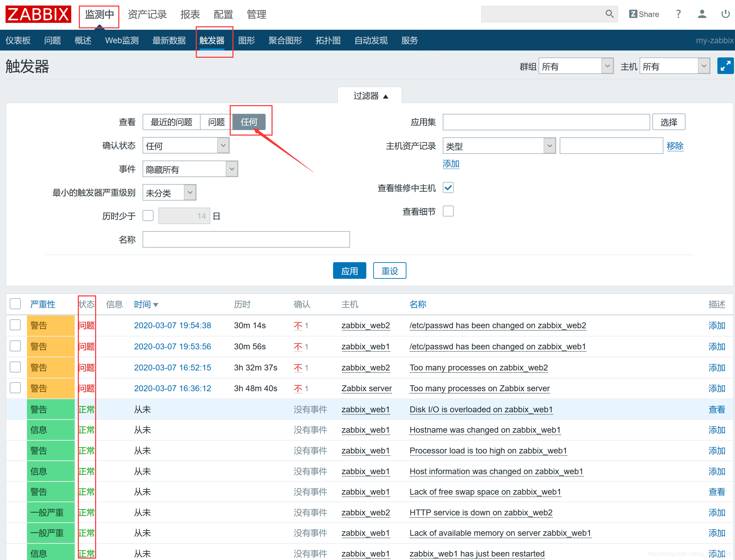Open the Zabbix Share link
The height and width of the screenshot is (560, 735).
(644, 14)
